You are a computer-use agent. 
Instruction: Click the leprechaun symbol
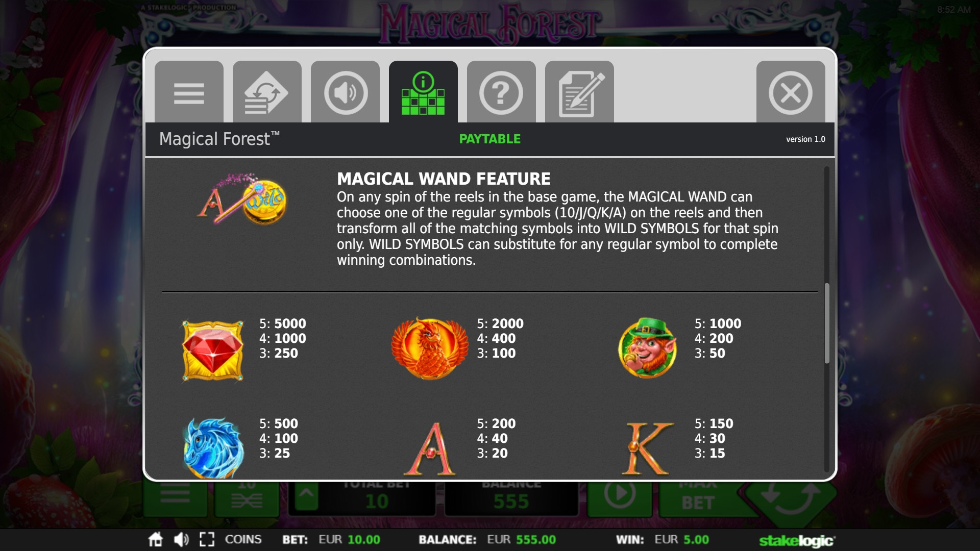coord(647,347)
